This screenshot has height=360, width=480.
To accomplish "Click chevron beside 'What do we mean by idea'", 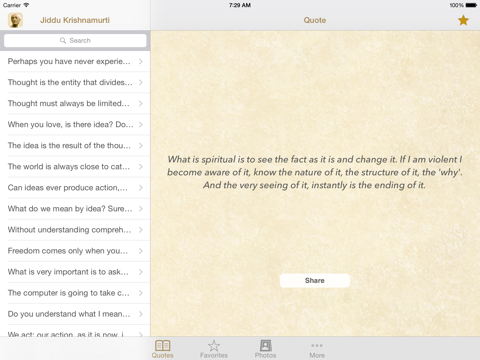I will point(141,209).
